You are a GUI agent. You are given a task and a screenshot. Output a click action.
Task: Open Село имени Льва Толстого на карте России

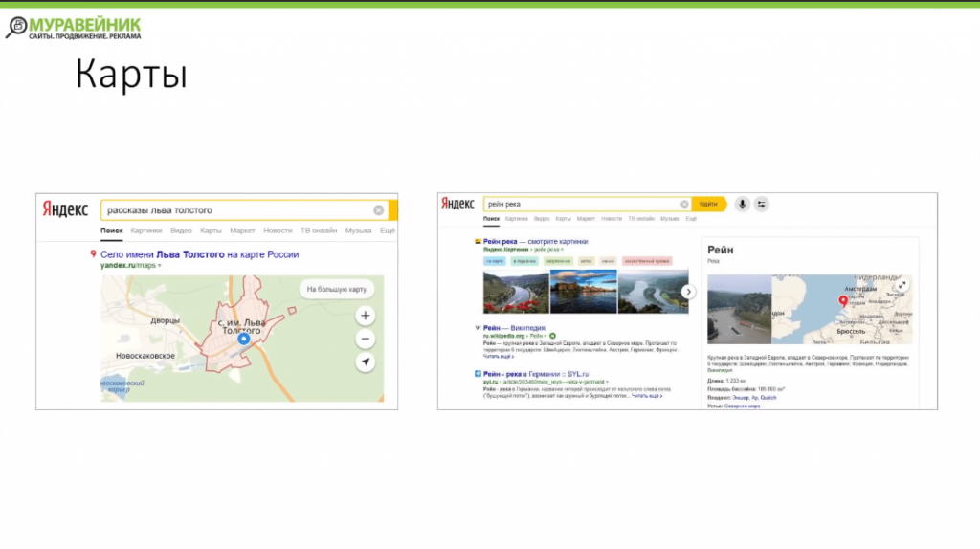click(x=199, y=254)
